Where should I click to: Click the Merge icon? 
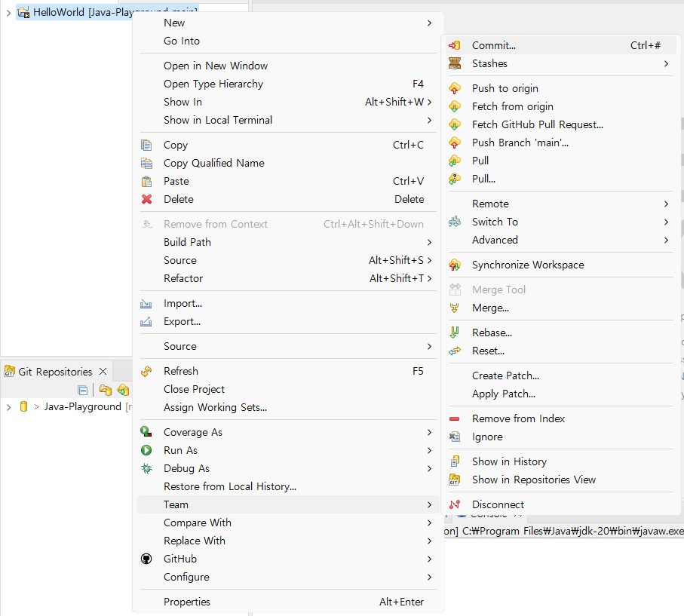(455, 308)
